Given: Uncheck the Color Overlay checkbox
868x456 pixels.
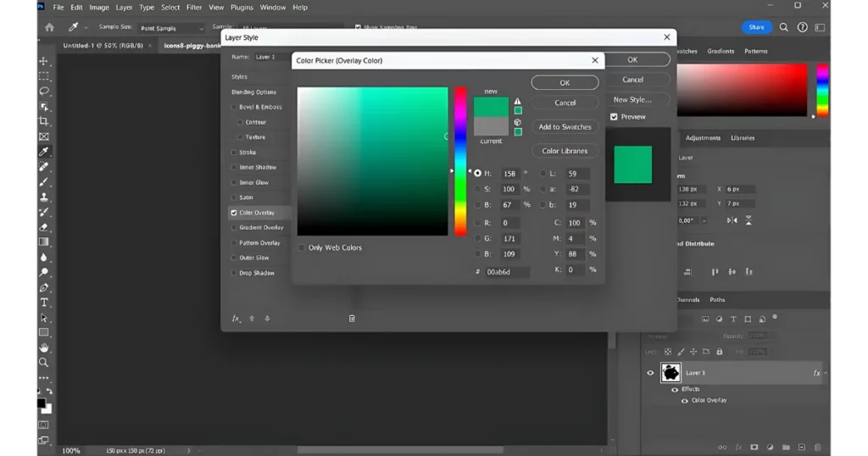Looking at the screenshot, I should coord(234,213).
